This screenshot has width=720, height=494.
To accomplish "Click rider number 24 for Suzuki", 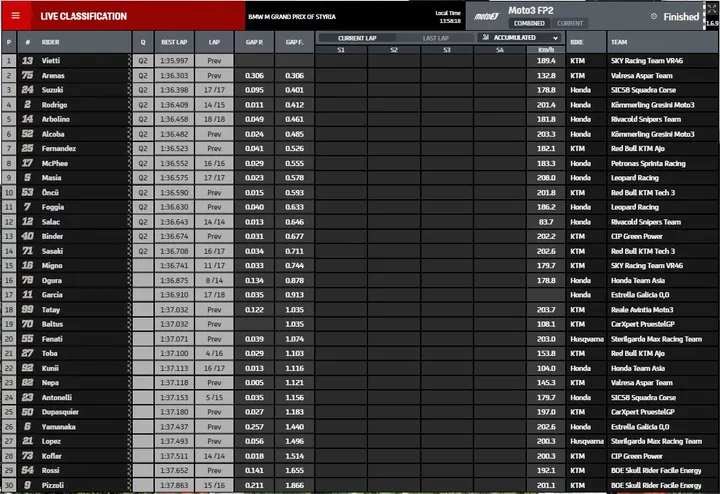I will [x=27, y=90].
